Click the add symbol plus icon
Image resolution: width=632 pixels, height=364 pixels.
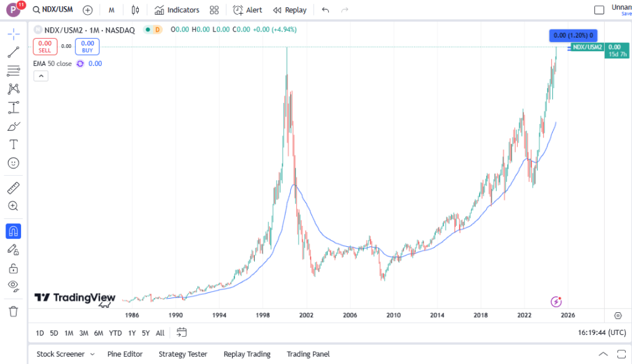coord(88,10)
